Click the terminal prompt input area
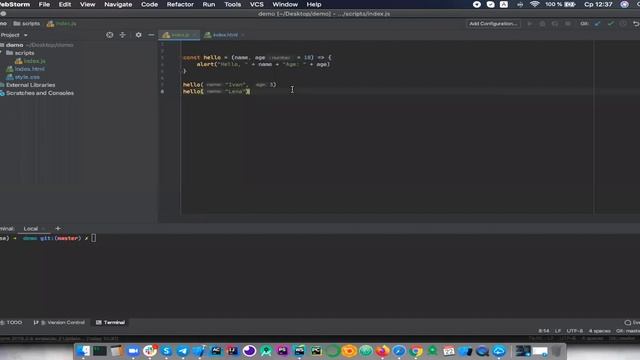 [x=93, y=238]
